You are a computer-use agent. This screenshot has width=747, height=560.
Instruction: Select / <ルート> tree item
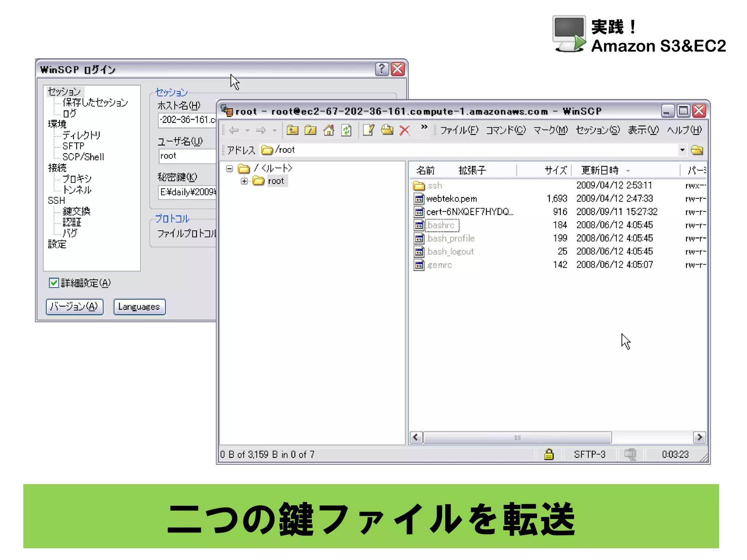[273, 168]
